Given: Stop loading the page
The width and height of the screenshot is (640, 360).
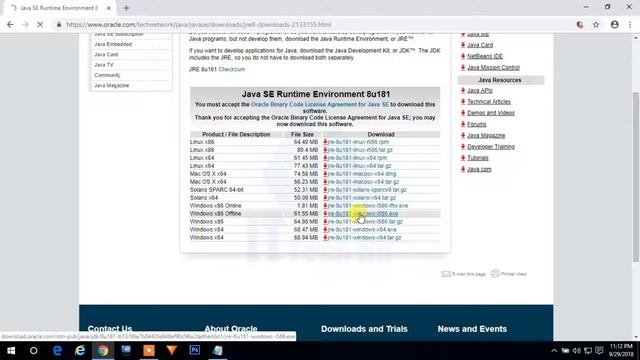Looking at the screenshot, I should click(40, 24).
